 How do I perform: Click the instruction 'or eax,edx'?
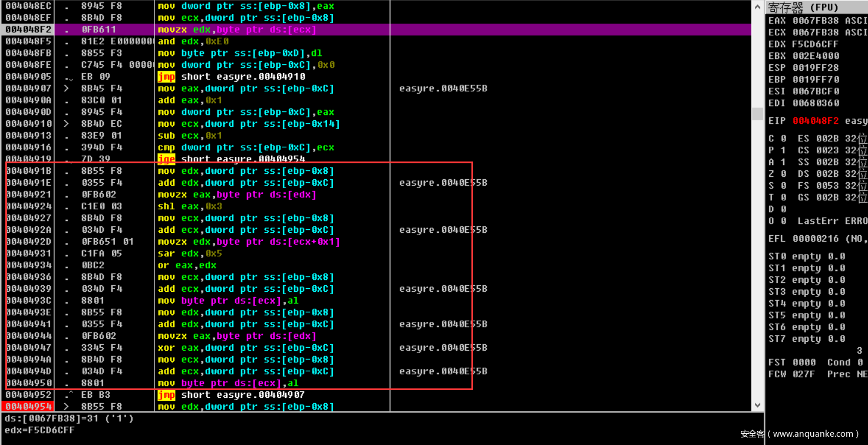tap(187, 265)
